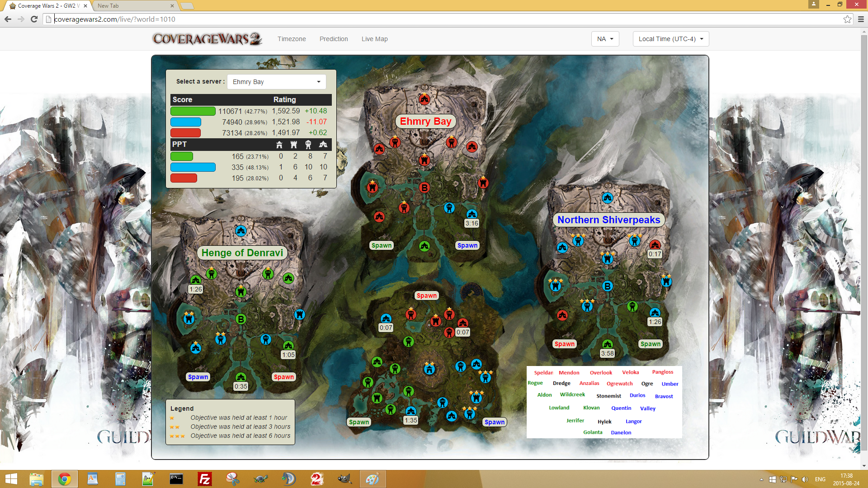This screenshot has width=868, height=488.
Task: Click the Stonemist objective name
Action: (x=609, y=396)
